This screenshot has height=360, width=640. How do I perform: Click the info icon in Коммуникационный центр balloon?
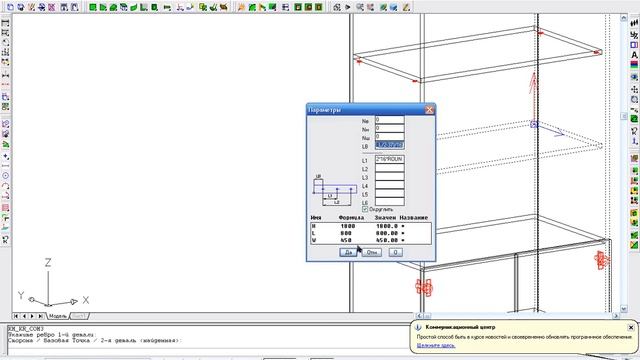coord(418,327)
